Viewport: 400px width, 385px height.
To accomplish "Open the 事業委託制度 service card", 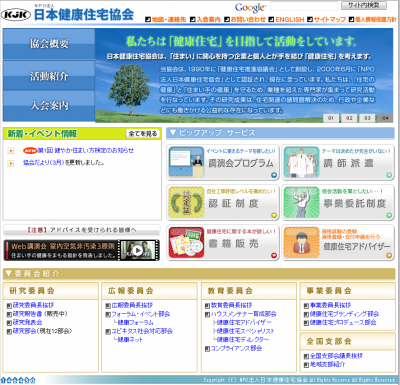I will (x=338, y=203).
